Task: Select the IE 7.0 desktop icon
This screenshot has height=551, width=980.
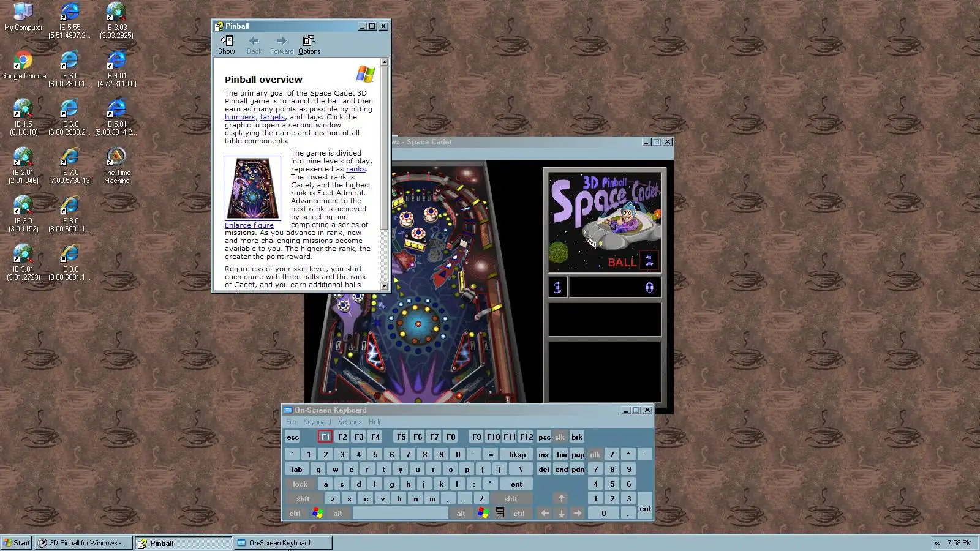Action: point(69,165)
